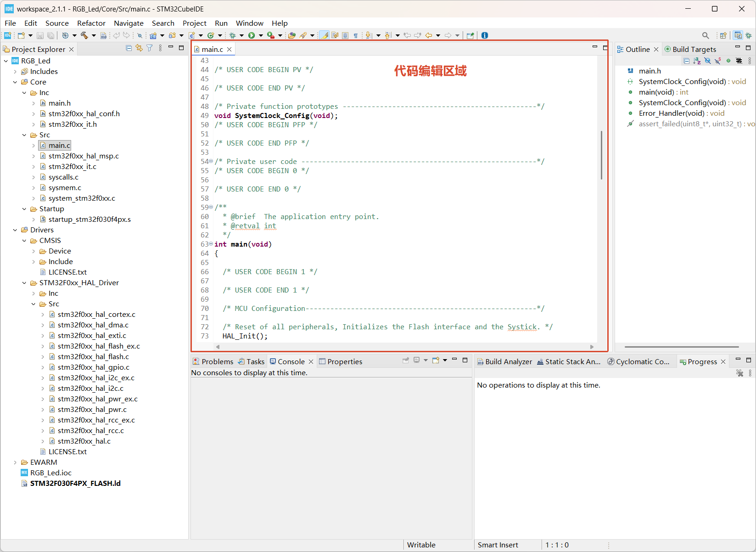This screenshot has height=552, width=756.
Task: Click the yellow Back navigation arrow
Action: pyautogui.click(x=429, y=35)
